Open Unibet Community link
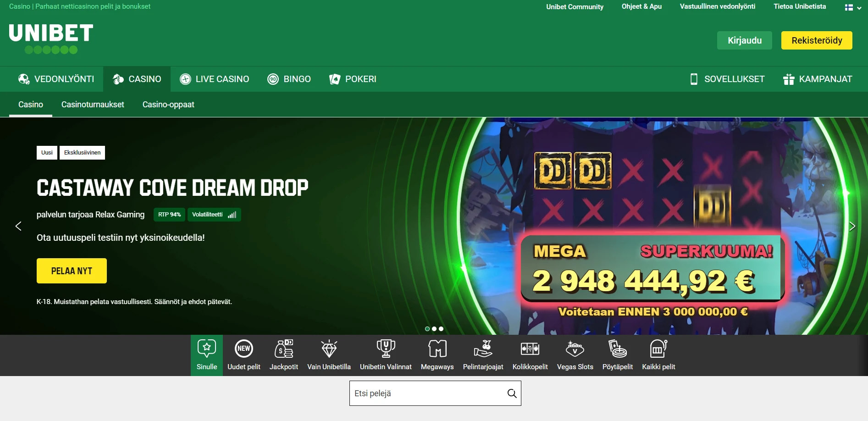This screenshot has height=421, width=868. coord(575,6)
